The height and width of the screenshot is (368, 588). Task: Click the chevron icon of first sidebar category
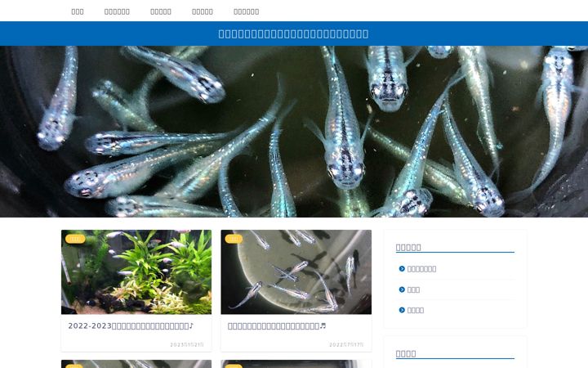tap(402, 269)
